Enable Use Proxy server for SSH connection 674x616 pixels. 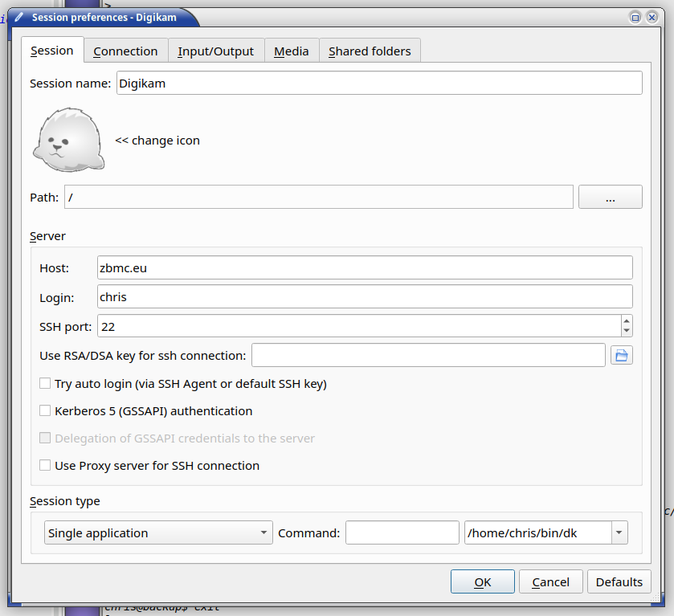(45, 466)
